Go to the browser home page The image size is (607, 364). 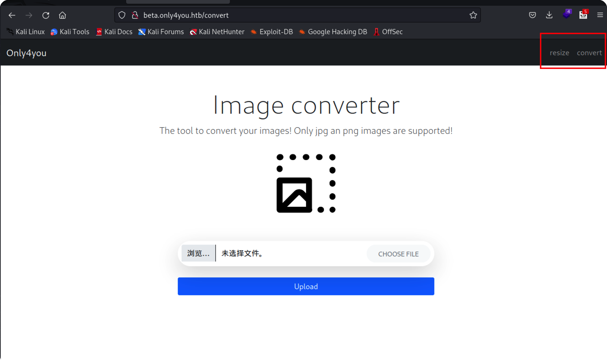point(62,15)
